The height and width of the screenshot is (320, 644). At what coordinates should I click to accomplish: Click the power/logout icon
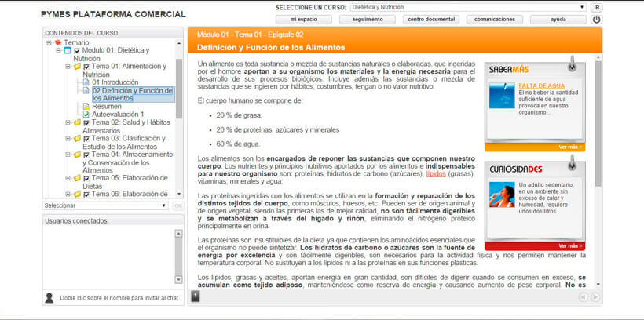pos(596,20)
